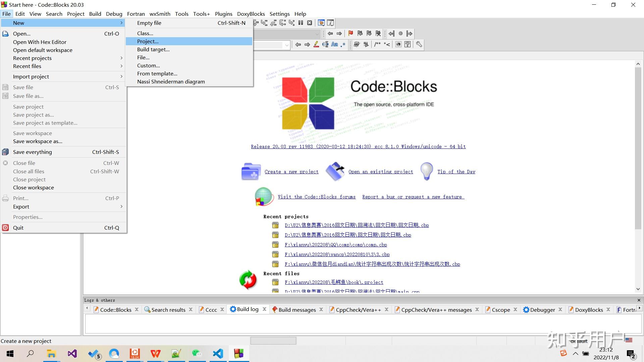Toggle regular expressions with the .* icon

click(x=343, y=44)
